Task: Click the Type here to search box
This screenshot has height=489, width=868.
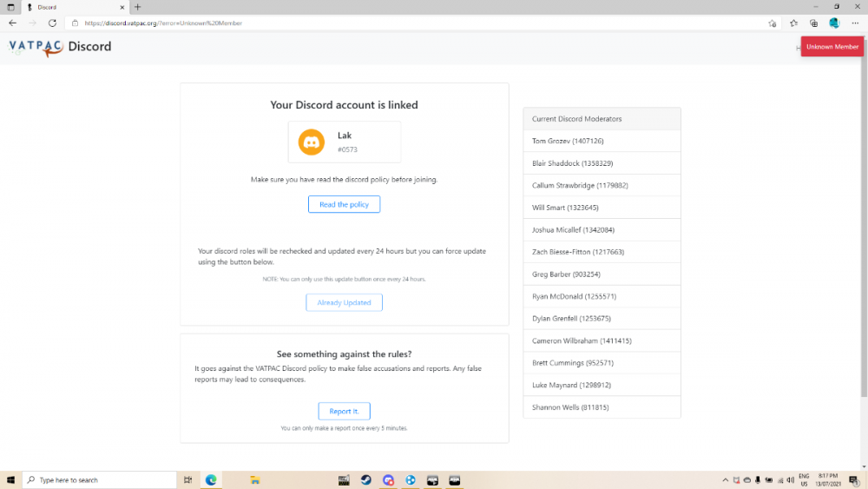Action: pos(100,480)
